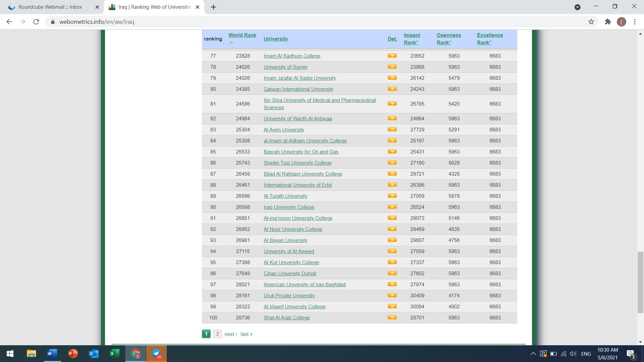Open Chrome three-dot menu

pos(635,22)
